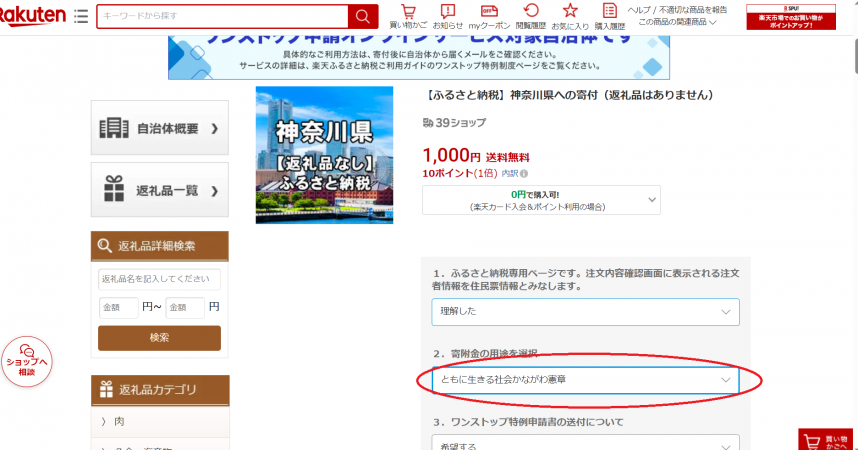Open purchase history (購入履歴) icon

pyautogui.click(x=610, y=16)
